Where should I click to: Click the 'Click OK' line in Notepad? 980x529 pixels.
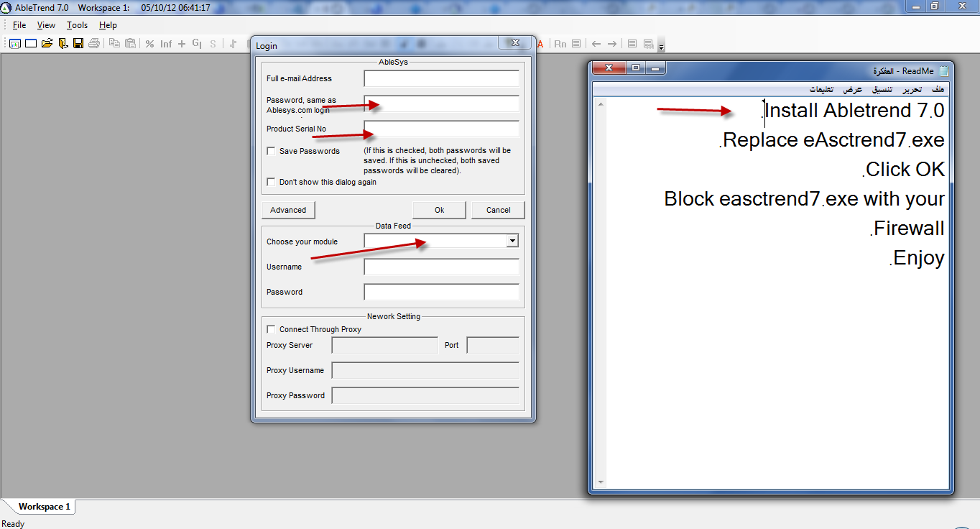[903, 170]
